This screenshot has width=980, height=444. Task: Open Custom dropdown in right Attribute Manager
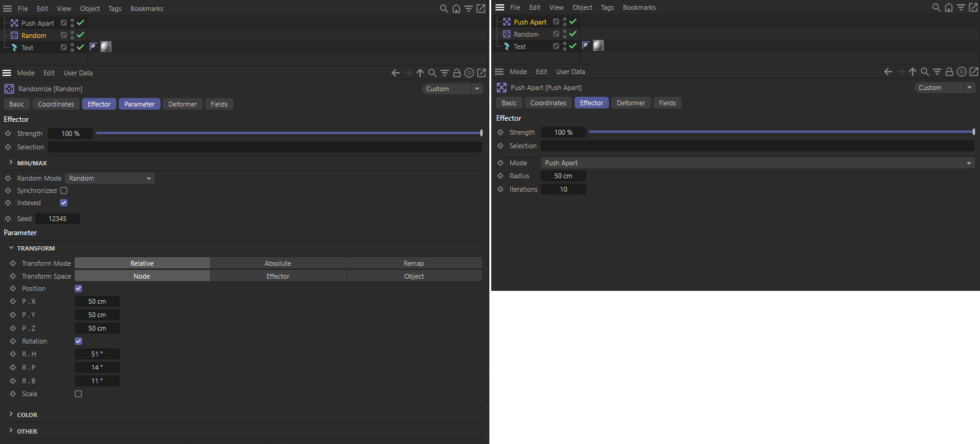(x=945, y=88)
